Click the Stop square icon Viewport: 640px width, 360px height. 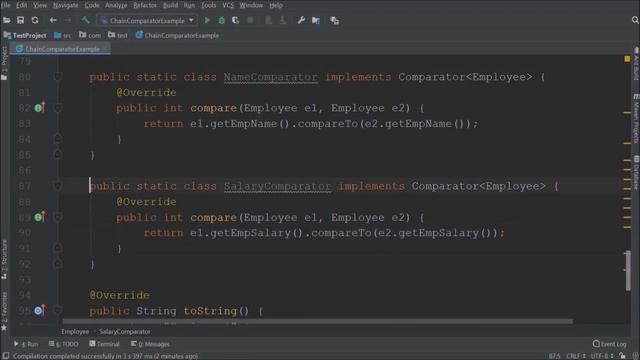coord(251,20)
